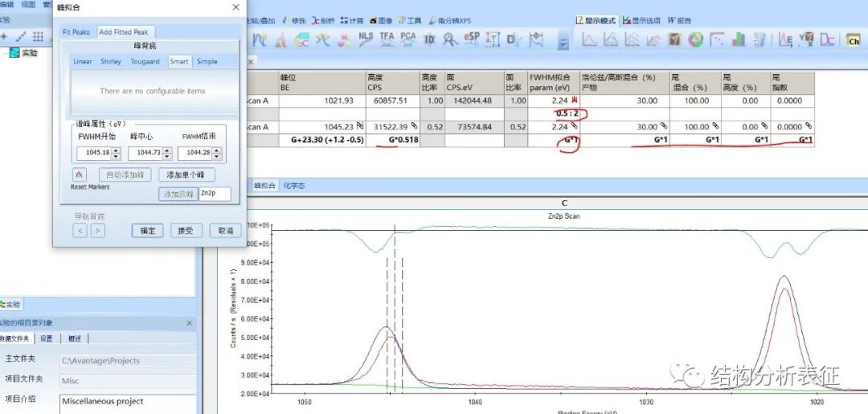Increase the FWHM开始 value with up arrow
This screenshot has width=868, height=414.
pos(116,150)
